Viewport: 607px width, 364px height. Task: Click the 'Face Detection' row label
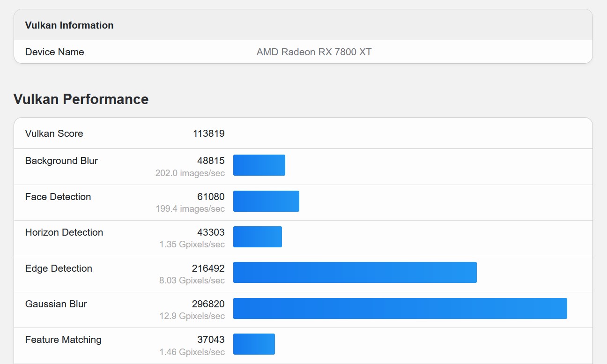click(x=58, y=197)
